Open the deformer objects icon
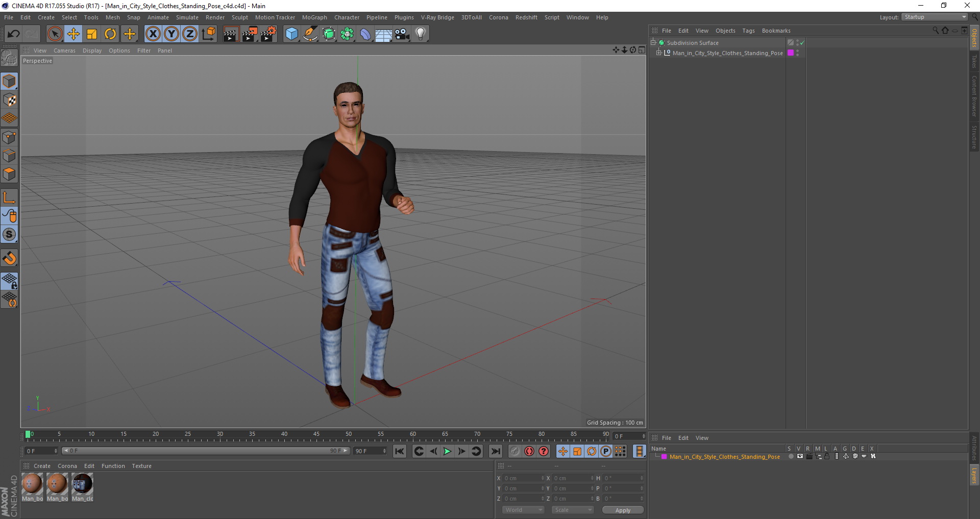This screenshot has width=980, height=519. 365,34
